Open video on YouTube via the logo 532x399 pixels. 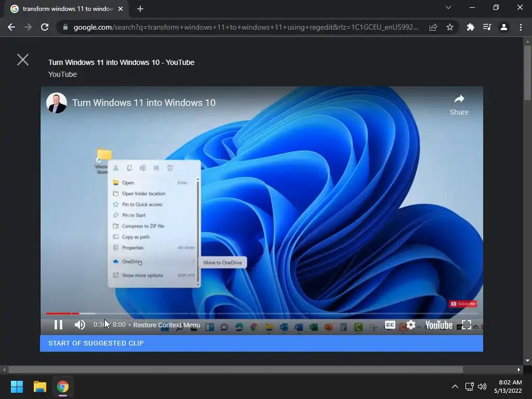pos(438,325)
